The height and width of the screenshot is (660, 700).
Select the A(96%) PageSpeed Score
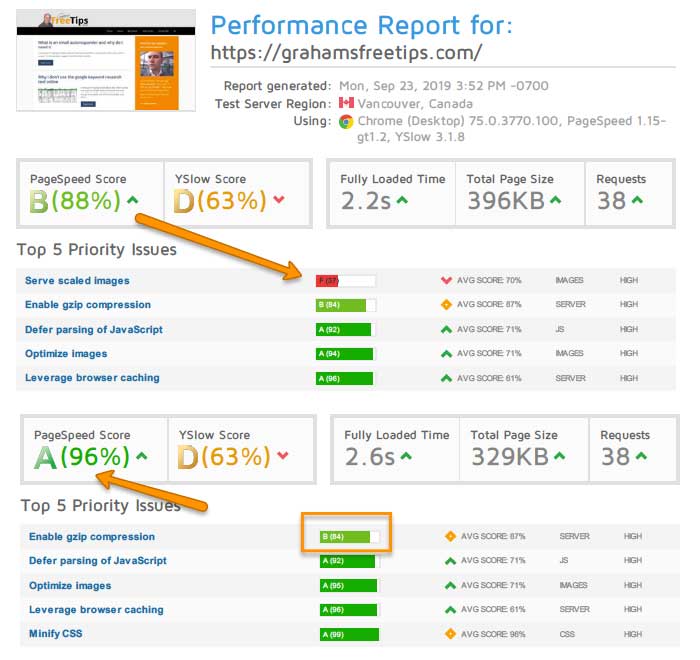tap(82, 457)
